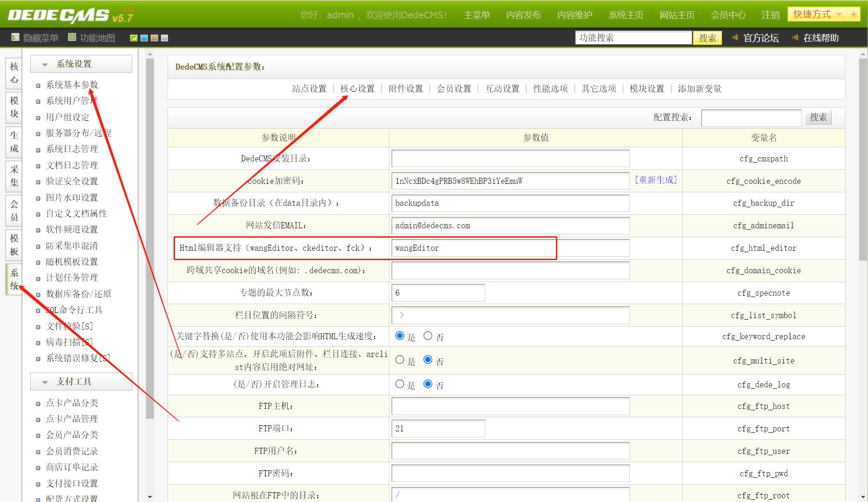Click bullet icon next to 系统日志管理
The image size is (868, 502).
tap(38, 150)
